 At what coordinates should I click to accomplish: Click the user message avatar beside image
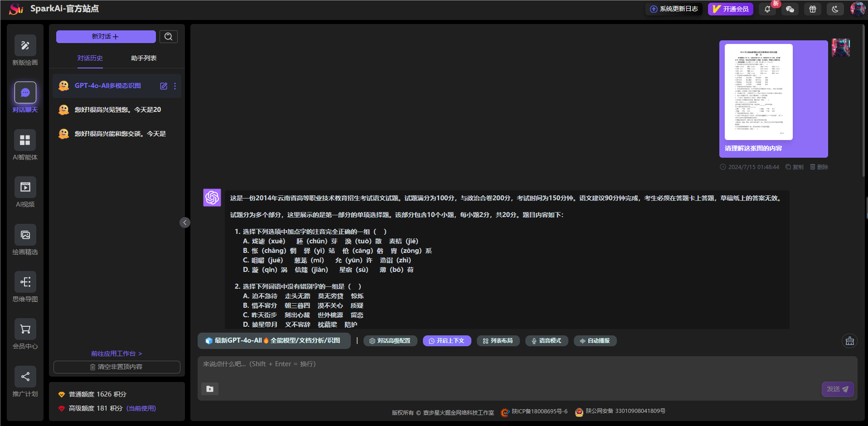(841, 48)
